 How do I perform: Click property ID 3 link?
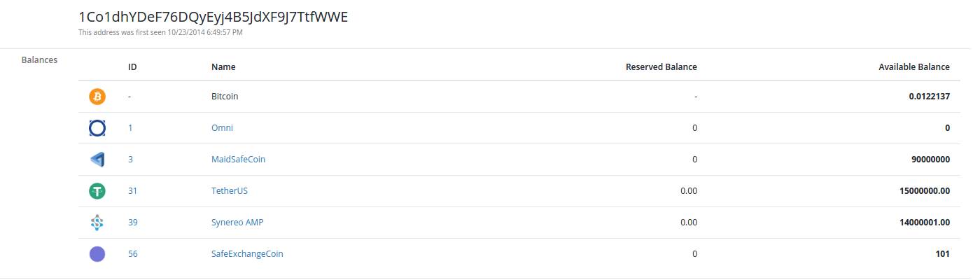click(130, 160)
